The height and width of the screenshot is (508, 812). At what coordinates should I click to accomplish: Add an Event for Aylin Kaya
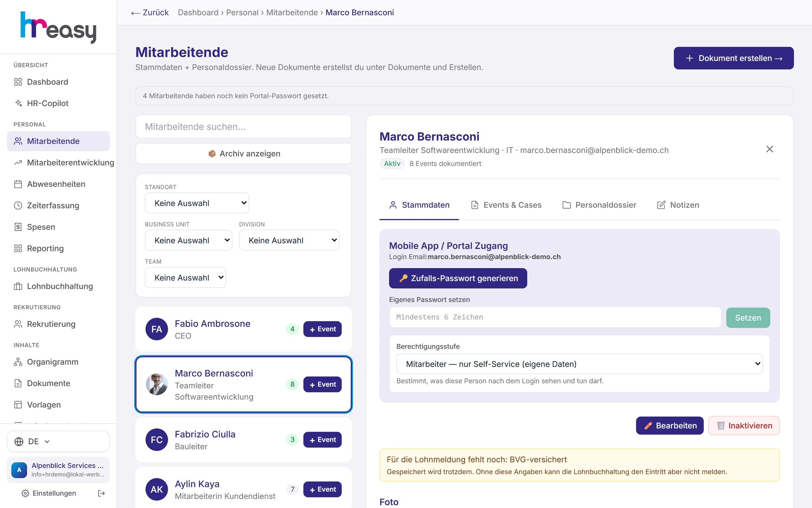pos(323,489)
